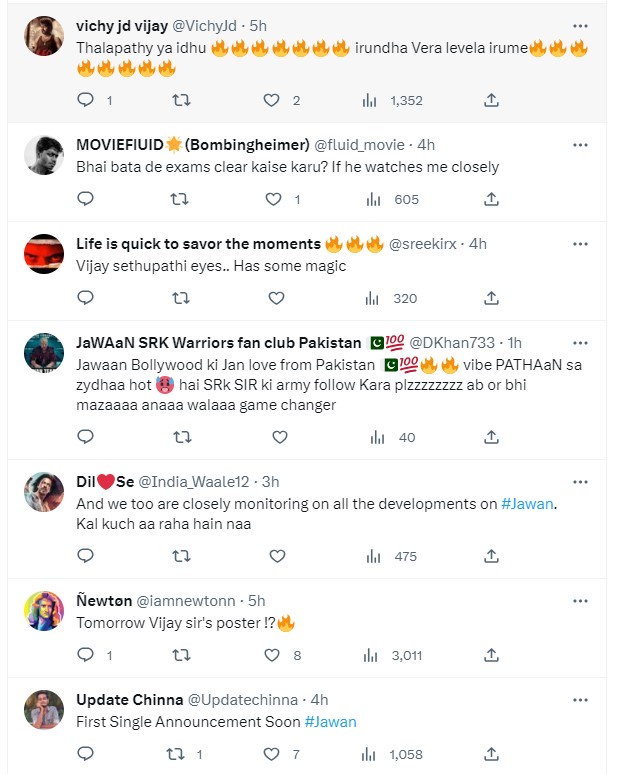This screenshot has height=774, width=633.
Task: Reply to vichy jd vijay's tweet
Action: 85,100
